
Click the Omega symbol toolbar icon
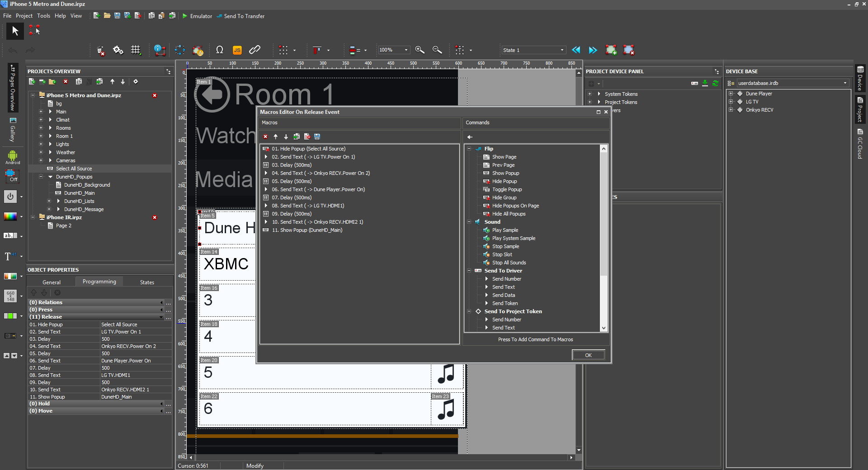(x=220, y=50)
